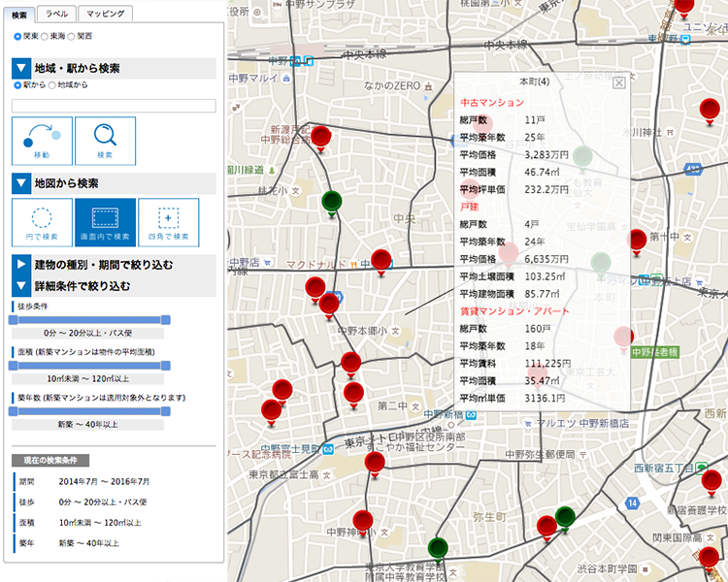This screenshot has height=582, width=728.
Task: Click red pin beside マクドナルド label
Action: pos(381,262)
